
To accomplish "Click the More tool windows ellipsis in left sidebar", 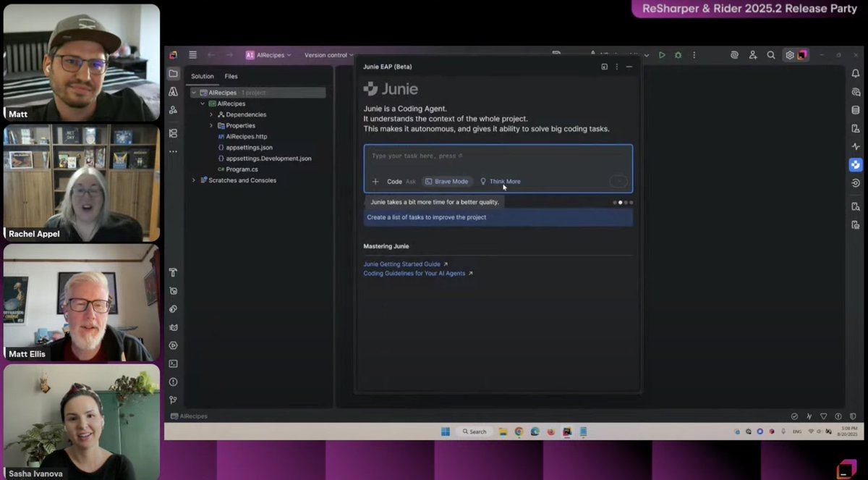I will click(173, 151).
